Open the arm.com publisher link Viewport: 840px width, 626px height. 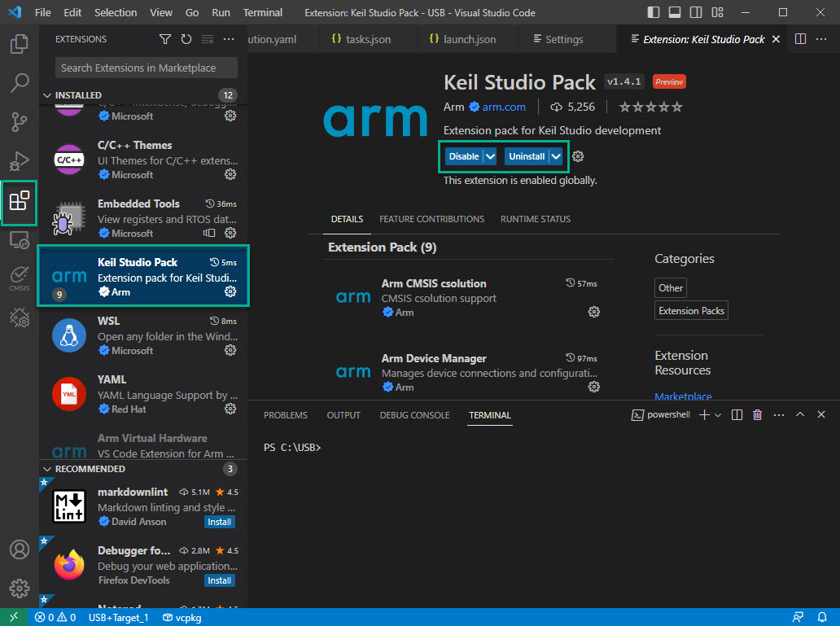point(504,107)
